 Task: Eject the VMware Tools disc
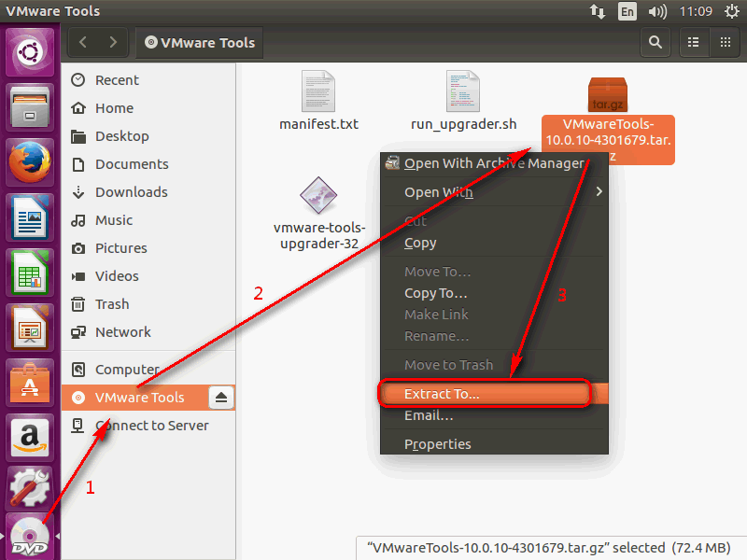(x=221, y=398)
